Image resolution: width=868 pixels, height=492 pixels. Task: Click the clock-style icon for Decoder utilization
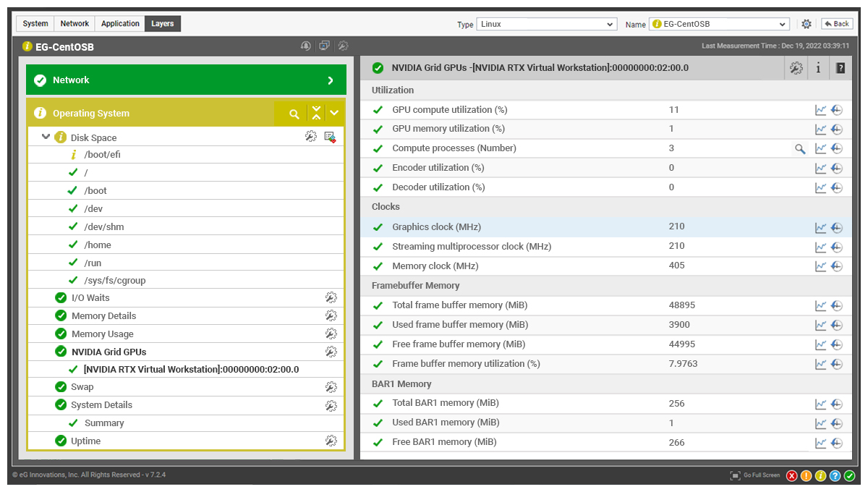(x=837, y=187)
